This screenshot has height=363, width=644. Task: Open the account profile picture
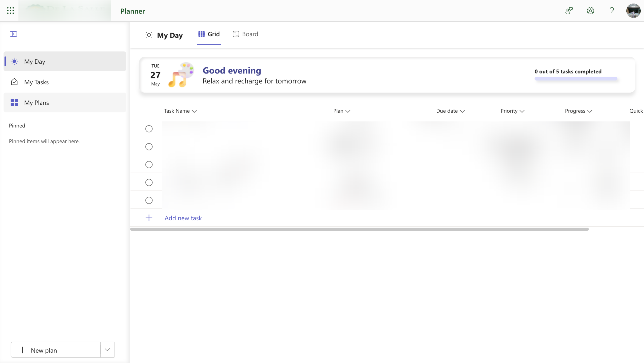tap(633, 11)
